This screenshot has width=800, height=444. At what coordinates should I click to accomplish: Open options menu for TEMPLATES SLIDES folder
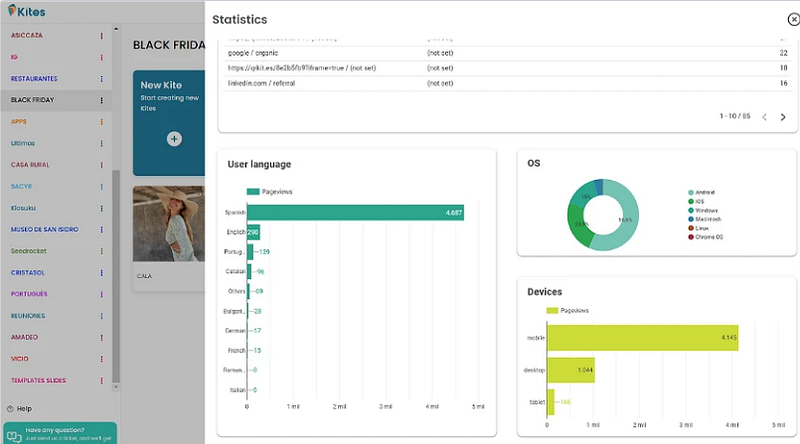click(102, 381)
